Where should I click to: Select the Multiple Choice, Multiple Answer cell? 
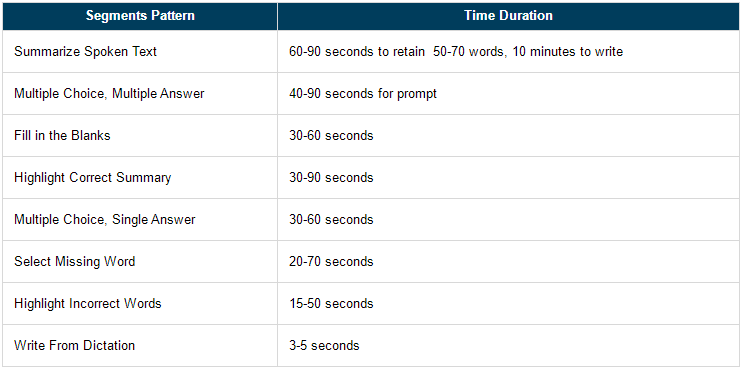tap(140, 94)
